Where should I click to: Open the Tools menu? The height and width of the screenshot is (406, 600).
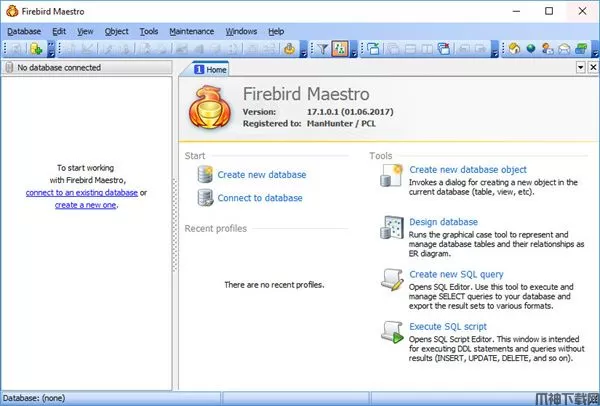(149, 31)
